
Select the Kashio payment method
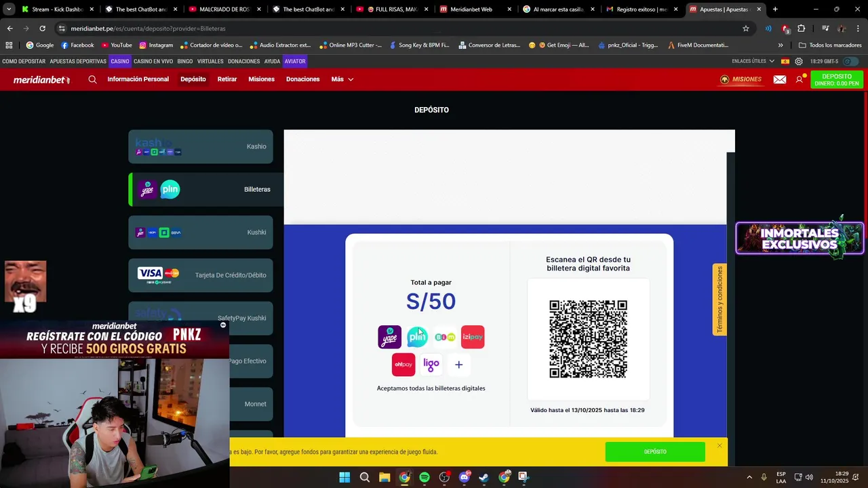tap(201, 146)
